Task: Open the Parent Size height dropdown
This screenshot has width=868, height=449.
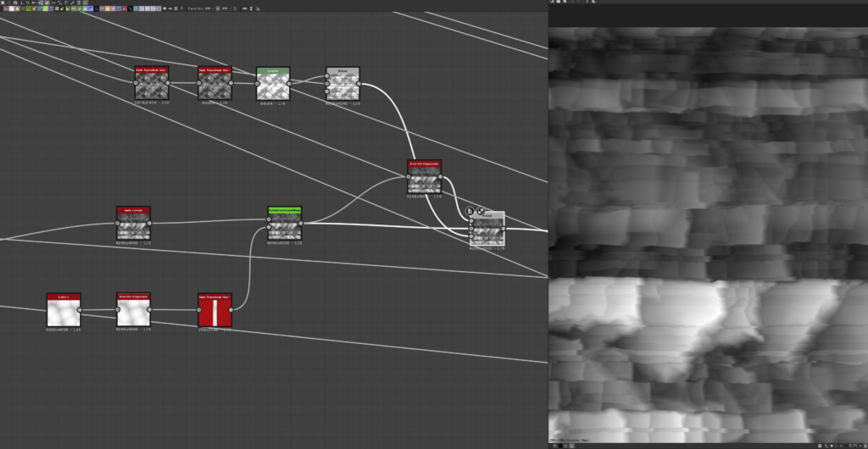Action: pyautogui.click(x=225, y=8)
